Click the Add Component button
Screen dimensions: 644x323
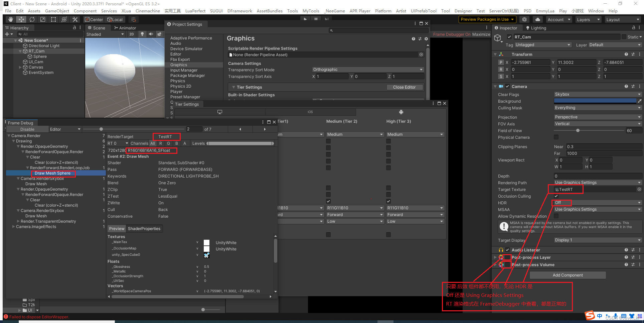click(567, 275)
